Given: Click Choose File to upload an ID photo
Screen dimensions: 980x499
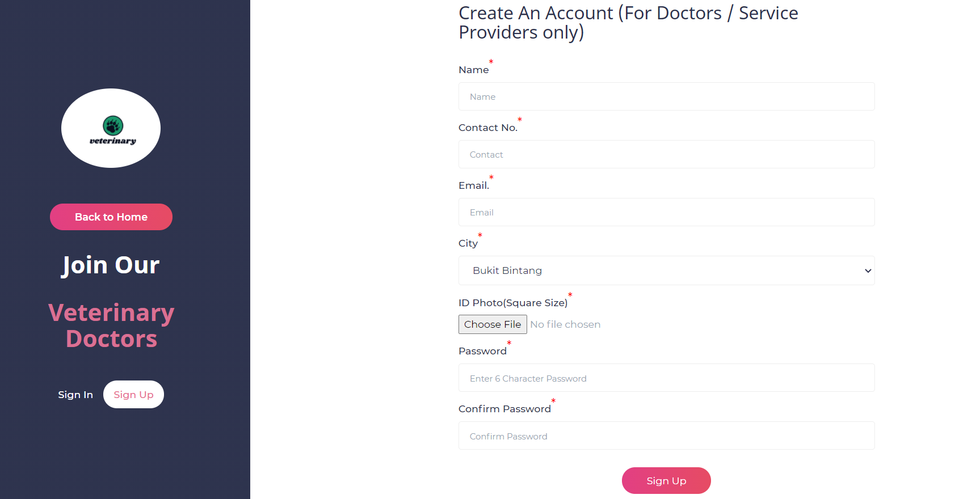Looking at the screenshot, I should (x=492, y=324).
